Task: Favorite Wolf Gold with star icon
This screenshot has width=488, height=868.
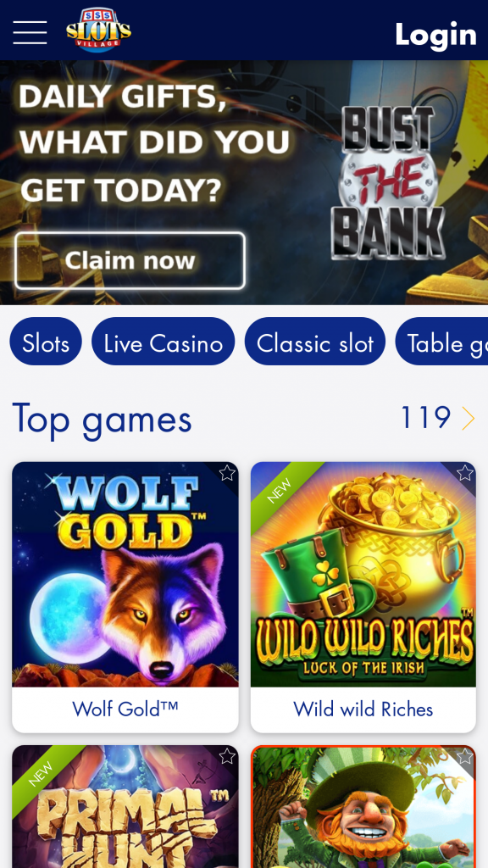Action: point(227,473)
